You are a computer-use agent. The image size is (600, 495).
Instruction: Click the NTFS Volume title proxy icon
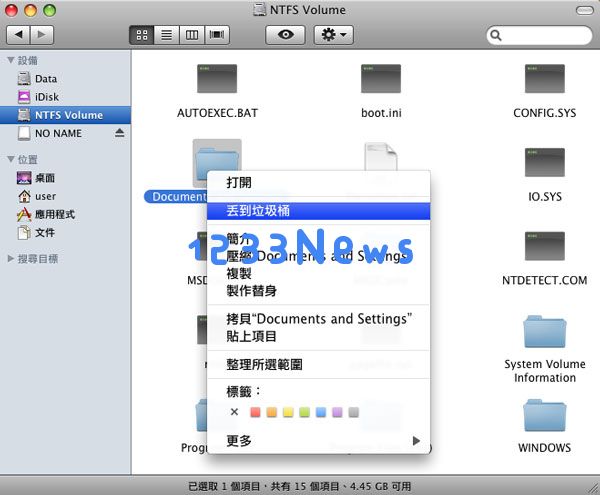point(259,10)
